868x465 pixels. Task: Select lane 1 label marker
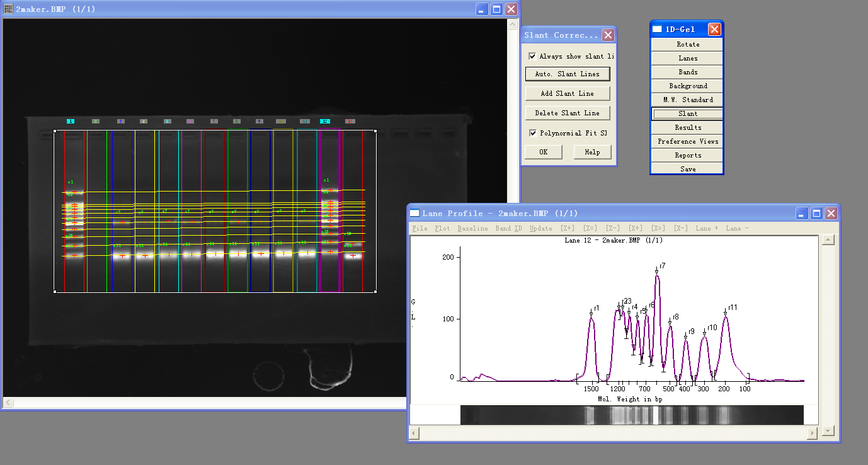point(71,121)
